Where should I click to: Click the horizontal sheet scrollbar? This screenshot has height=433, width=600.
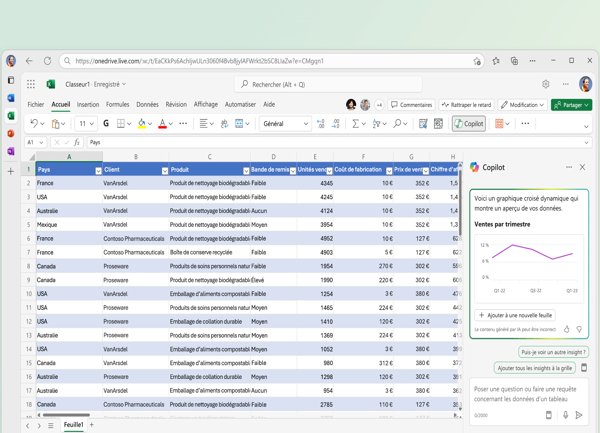coord(66,415)
